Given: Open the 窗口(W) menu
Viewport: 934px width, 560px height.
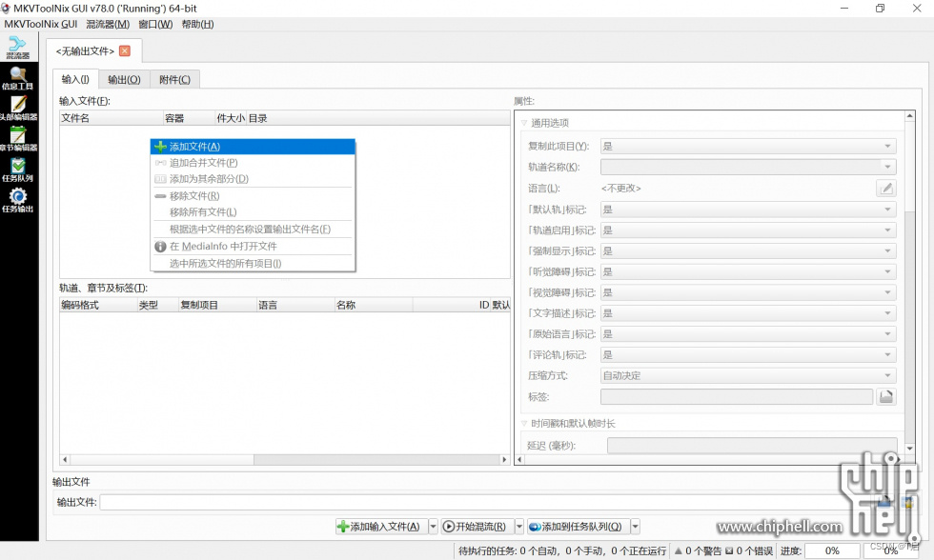Looking at the screenshot, I should (x=155, y=24).
